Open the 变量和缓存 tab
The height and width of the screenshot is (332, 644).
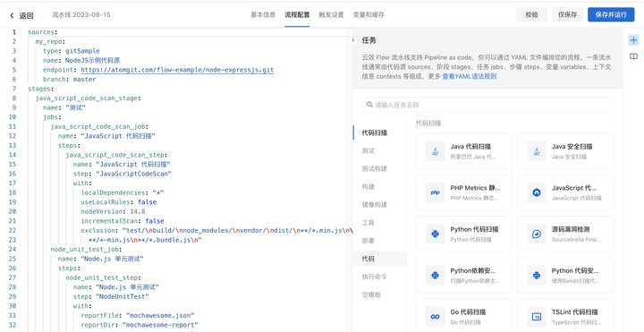(x=369, y=15)
